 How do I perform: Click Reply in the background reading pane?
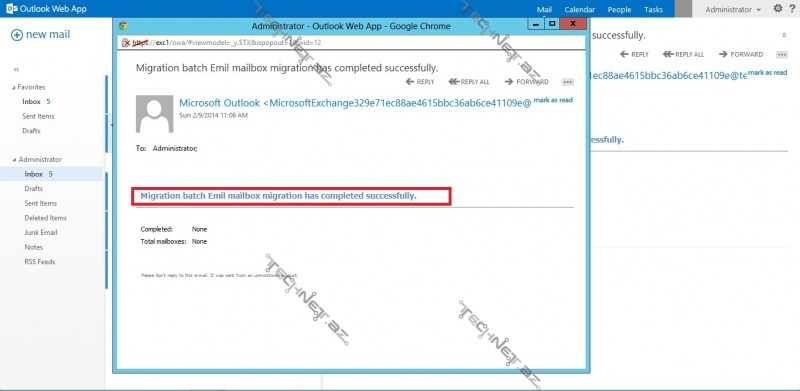pyautogui.click(x=634, y=54)
